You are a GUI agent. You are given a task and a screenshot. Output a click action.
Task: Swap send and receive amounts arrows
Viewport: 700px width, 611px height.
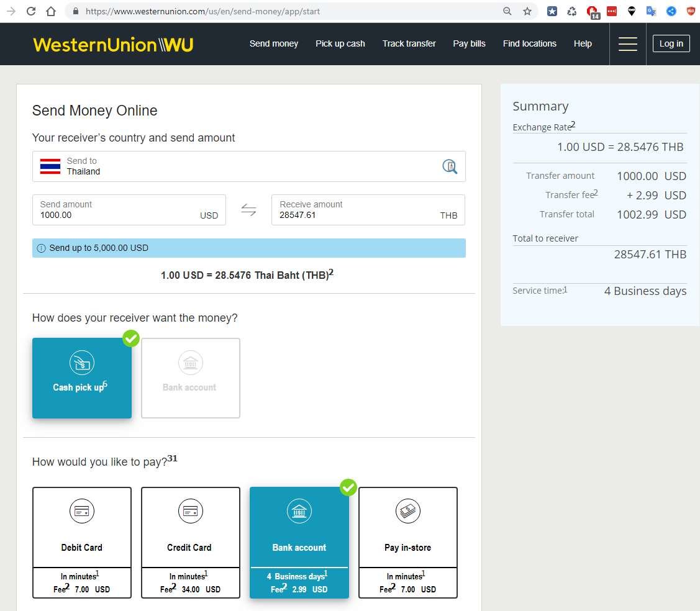click(x=248, y=210)
